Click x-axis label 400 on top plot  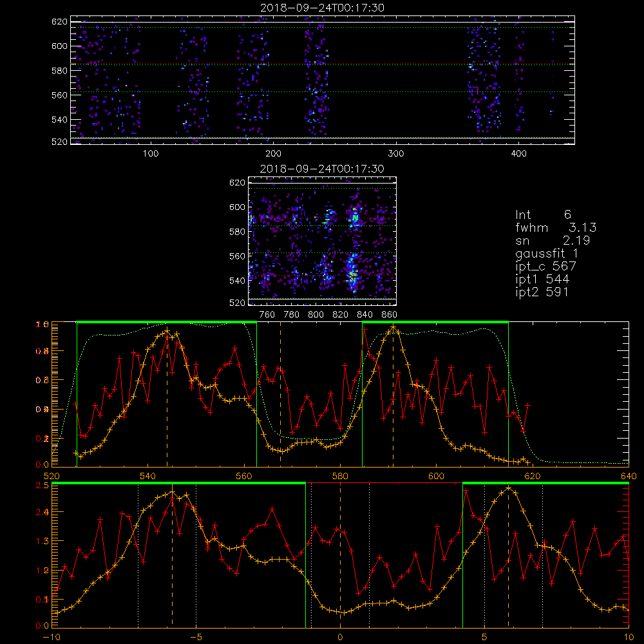click(x=518, y=154)
